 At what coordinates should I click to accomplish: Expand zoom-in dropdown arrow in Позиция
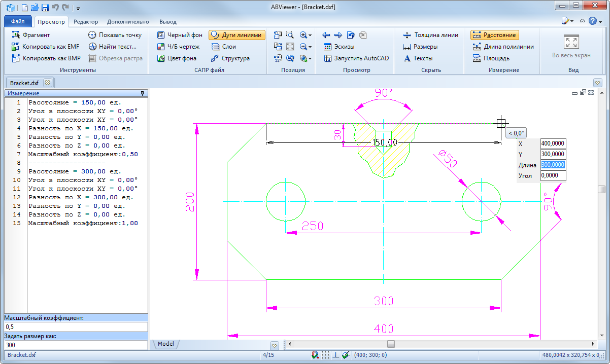[x=310, y=35]
